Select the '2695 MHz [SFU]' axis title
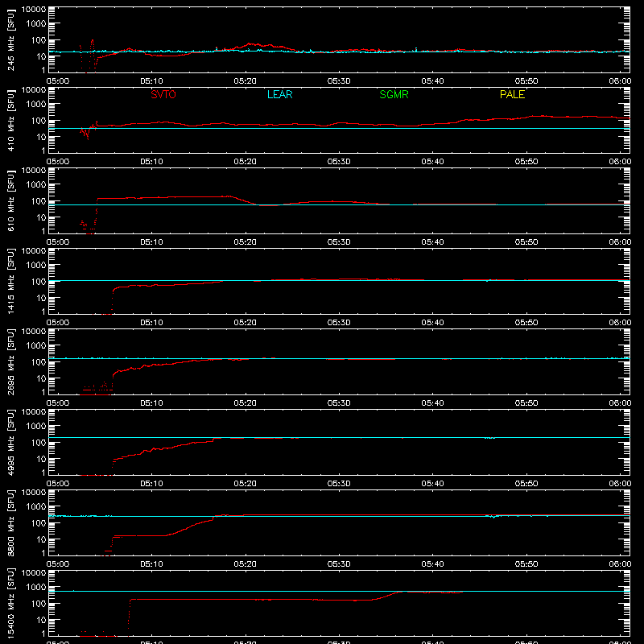 point(10,361)
